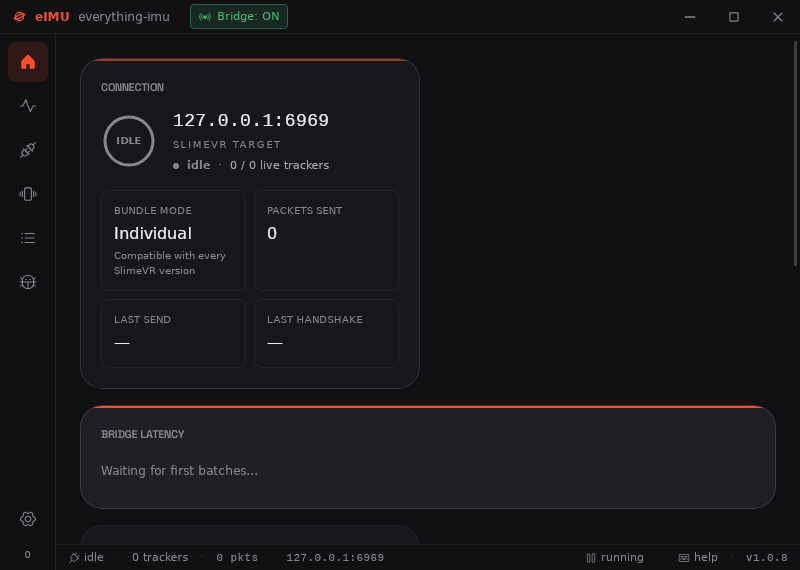
Task: Open the connection plug page in the sidebar
Action: click(x=28, y=150)
